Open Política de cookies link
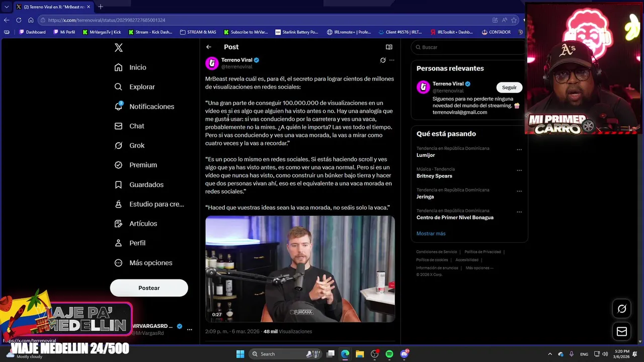This screenshot has width=644, height=362. pyautogui.click(x=432, y=260)
